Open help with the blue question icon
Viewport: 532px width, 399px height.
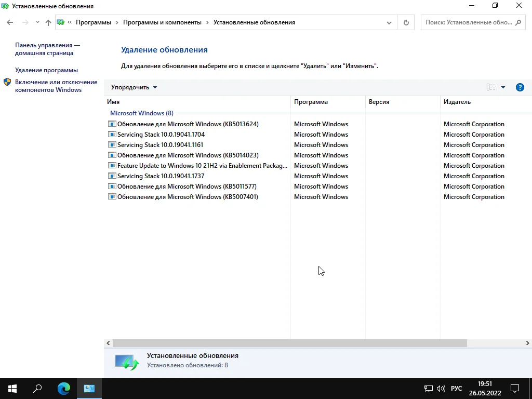(520, 87)
